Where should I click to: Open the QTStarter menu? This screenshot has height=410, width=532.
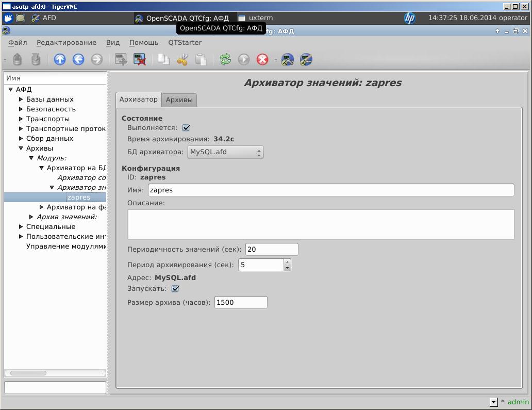click(x=185, y=42)
